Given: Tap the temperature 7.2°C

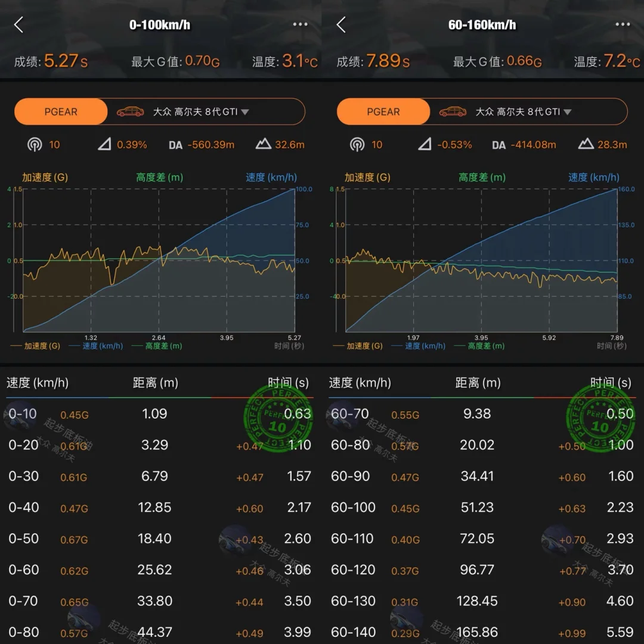Looking at the screenshot, I should pos(622,61).
